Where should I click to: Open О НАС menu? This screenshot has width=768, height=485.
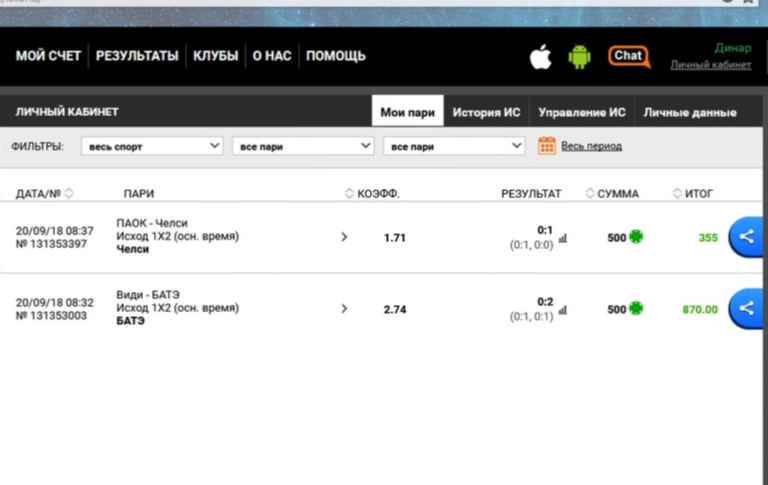click(x=272, y=56)
